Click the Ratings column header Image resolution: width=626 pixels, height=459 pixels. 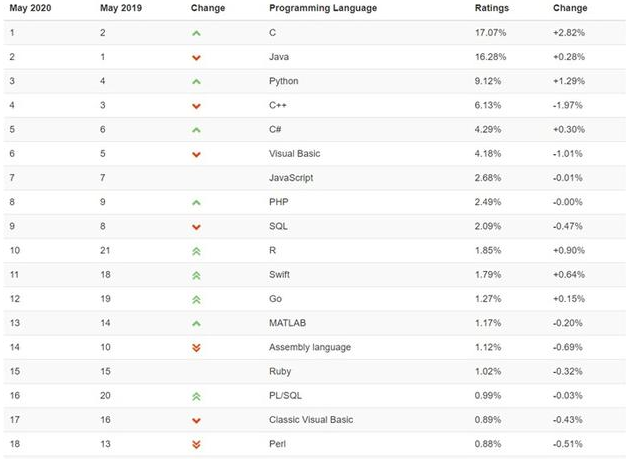491,8
